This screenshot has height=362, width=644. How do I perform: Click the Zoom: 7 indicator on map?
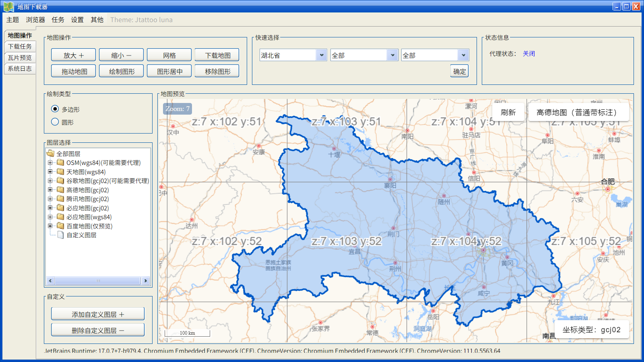[177, 109]
